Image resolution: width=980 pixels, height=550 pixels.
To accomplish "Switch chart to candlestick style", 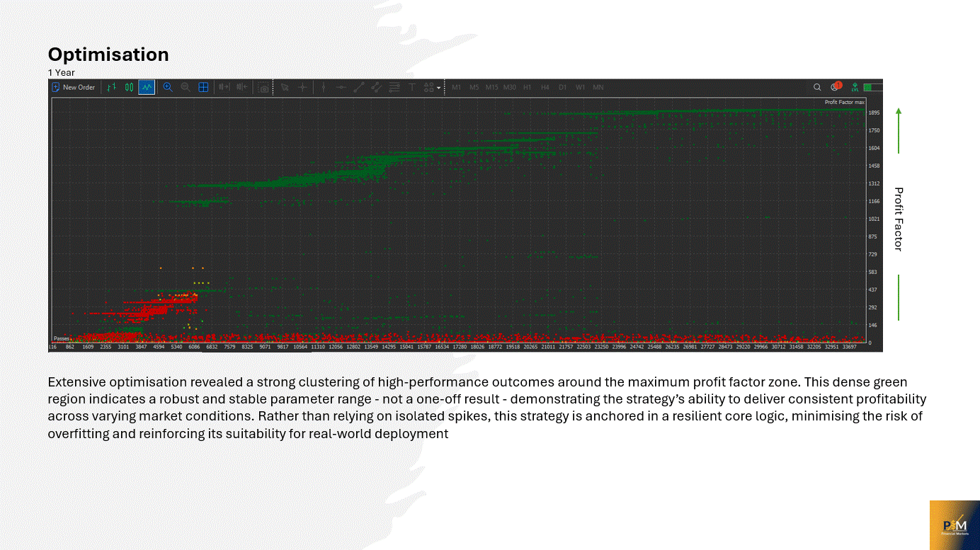I will point(129,87).
